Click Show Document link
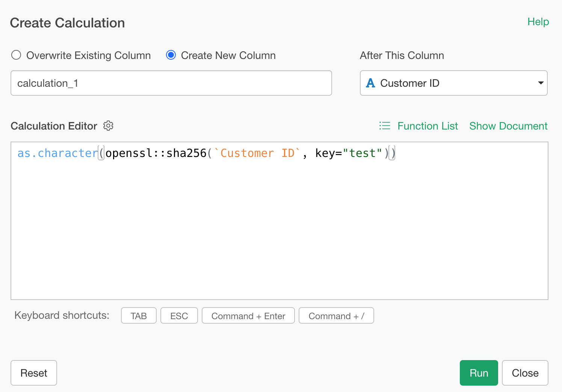This screenshot has width=562, height=392. point(508,126)
